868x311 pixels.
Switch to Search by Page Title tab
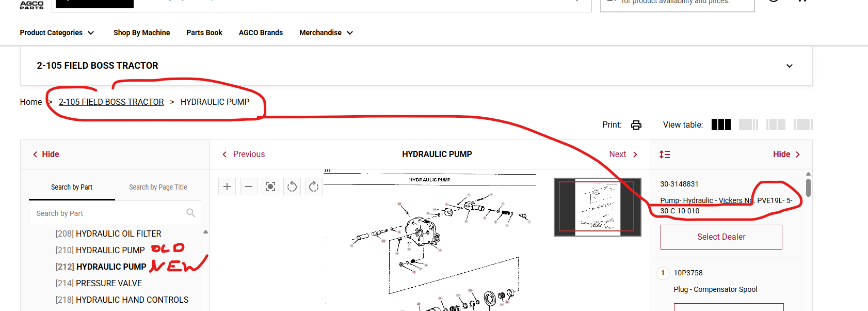tap(158, 187)
